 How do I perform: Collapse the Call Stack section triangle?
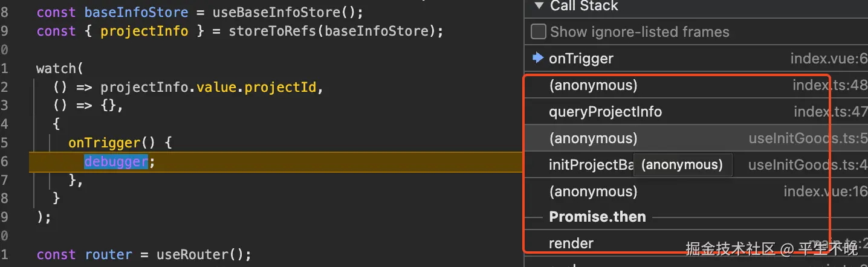(537, 6)
